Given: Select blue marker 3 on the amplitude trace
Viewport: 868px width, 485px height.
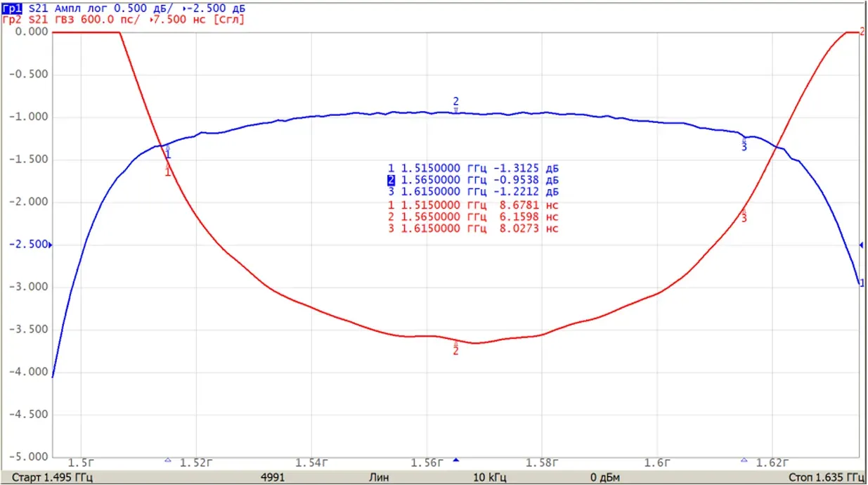Looking at the screenshot, I should (744, 144).
